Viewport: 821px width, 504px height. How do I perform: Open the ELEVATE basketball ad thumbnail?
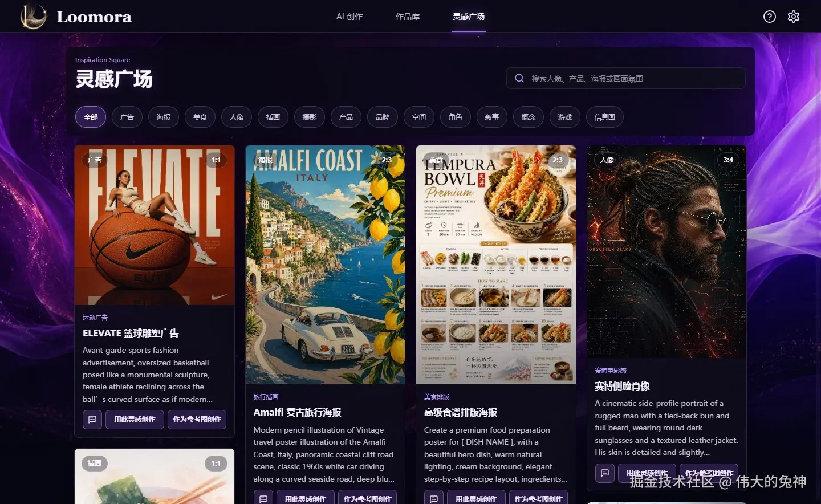(155, 225)
